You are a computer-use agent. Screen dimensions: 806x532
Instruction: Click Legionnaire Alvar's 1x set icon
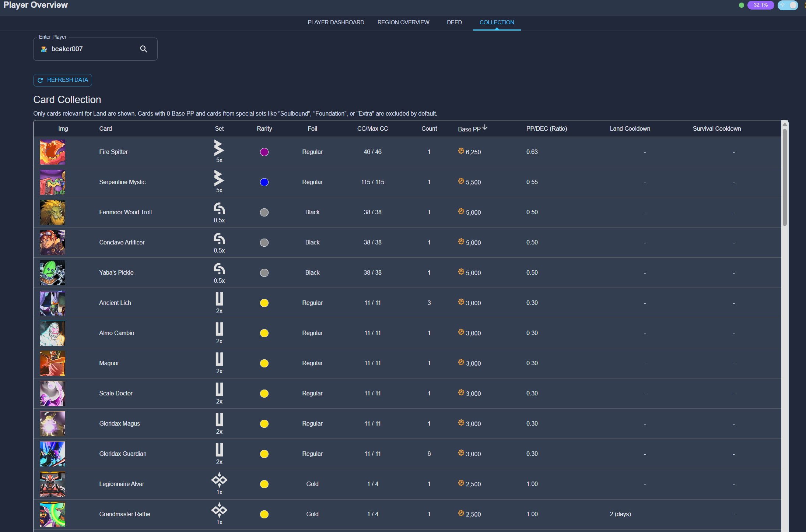click(x=219, y=480)
